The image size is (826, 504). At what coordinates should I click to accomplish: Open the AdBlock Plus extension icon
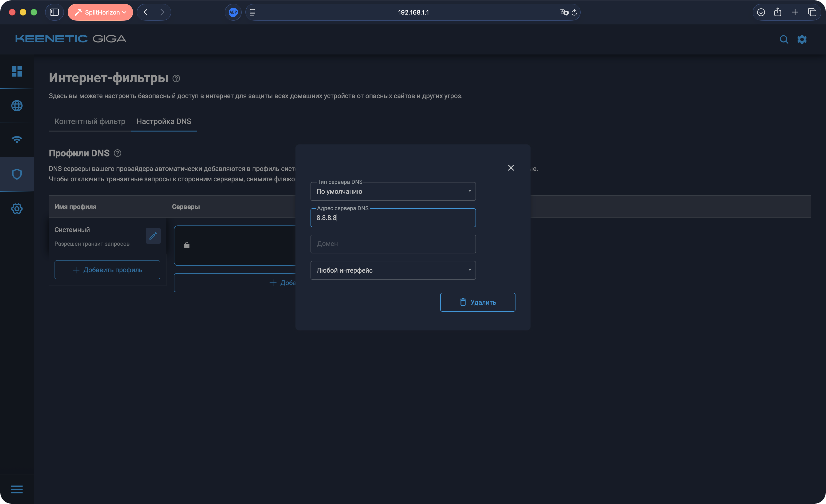[233, 12]
